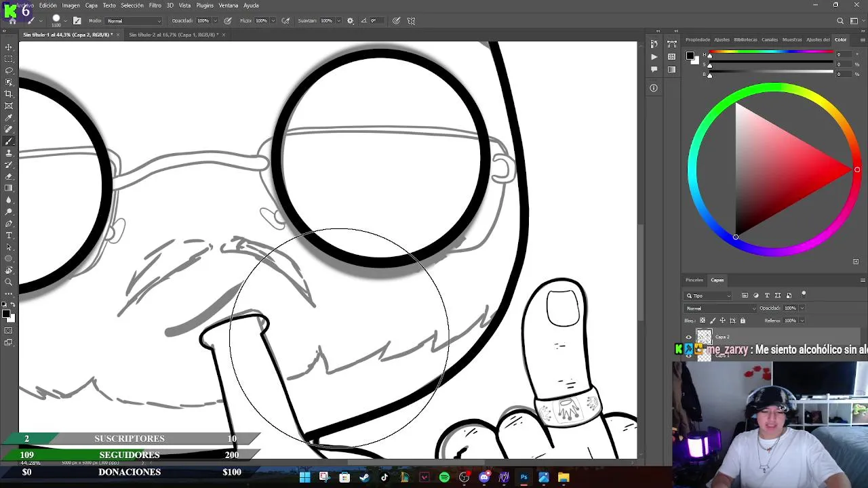The height and width of the screenshot is (488, 868).
Task: Open Spotify from the taskbar
Action: pyautogui.click(x=444, y=477)
